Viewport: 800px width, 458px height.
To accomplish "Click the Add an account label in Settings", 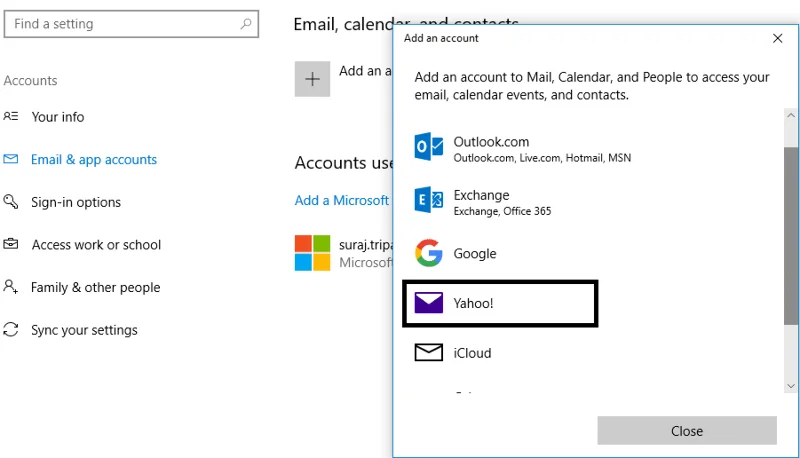I will [x=365, y=71].
